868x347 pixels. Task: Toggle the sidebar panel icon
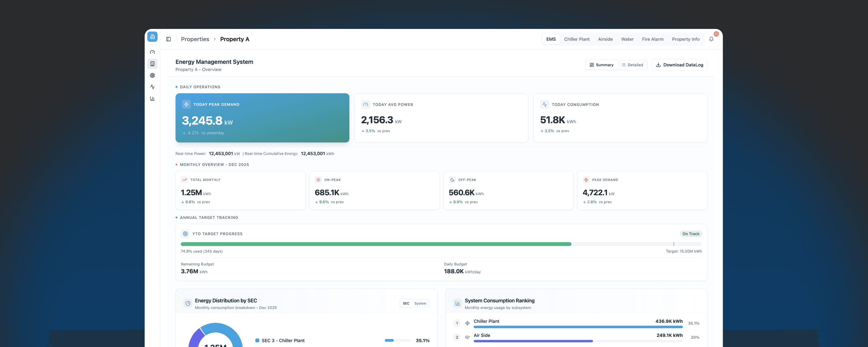[169, 39]
